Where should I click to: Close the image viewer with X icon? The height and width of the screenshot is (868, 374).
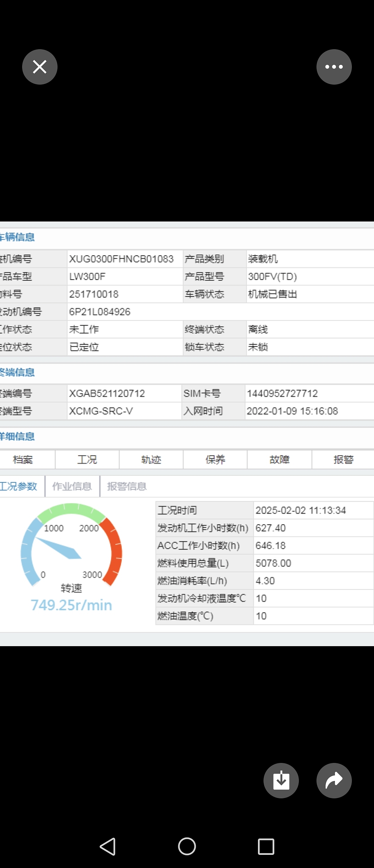pyautogui.click(x=40, y=67)
